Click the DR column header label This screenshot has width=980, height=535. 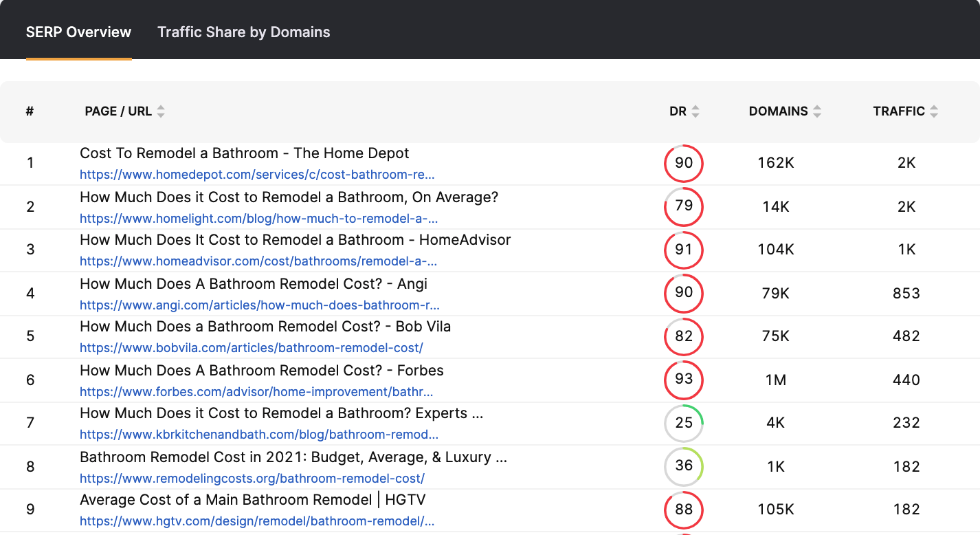[678, 111]
